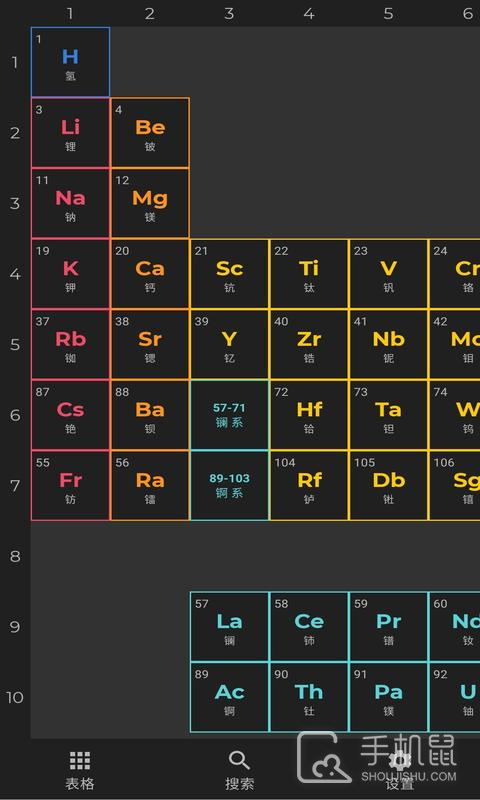This screenshot has height=800, width=480.
Task: Expand the 57-71 镧系 lanthanide group tile
Action: tap(230, 415)
